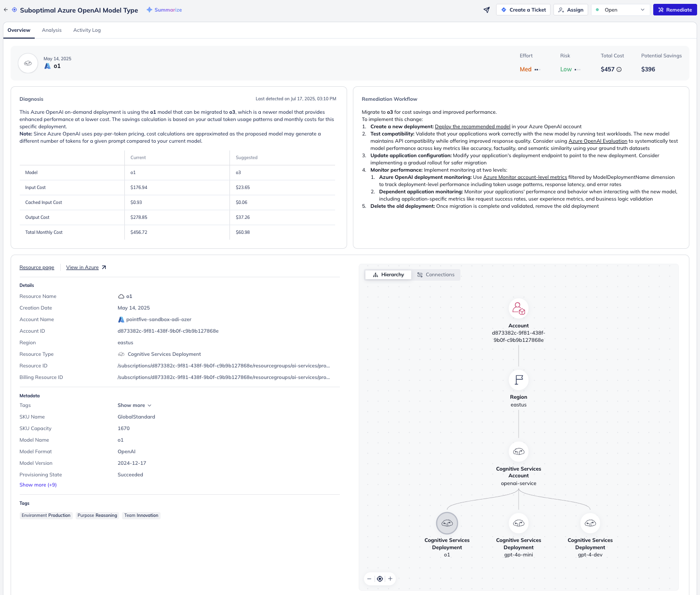The image size is (700, 595).
Task: Expand Tags with Show more chevron
Action: coord(135,406)
